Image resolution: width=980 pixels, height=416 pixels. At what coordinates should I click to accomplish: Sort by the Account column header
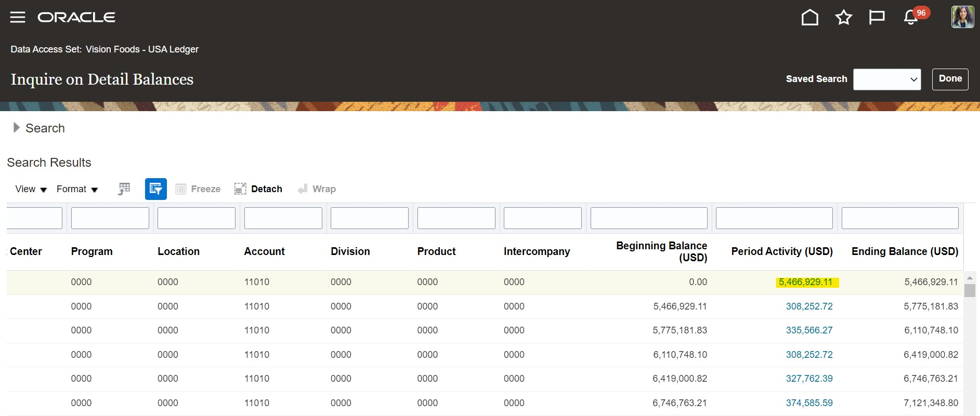[265, 251]
